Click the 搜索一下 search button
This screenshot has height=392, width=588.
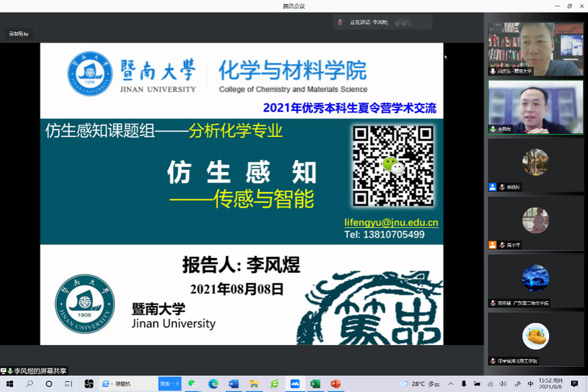click(x=169, y=384)
